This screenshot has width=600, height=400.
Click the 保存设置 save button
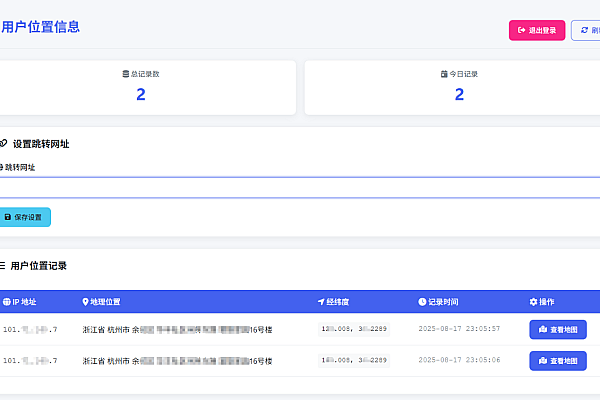tap(24, 217)
